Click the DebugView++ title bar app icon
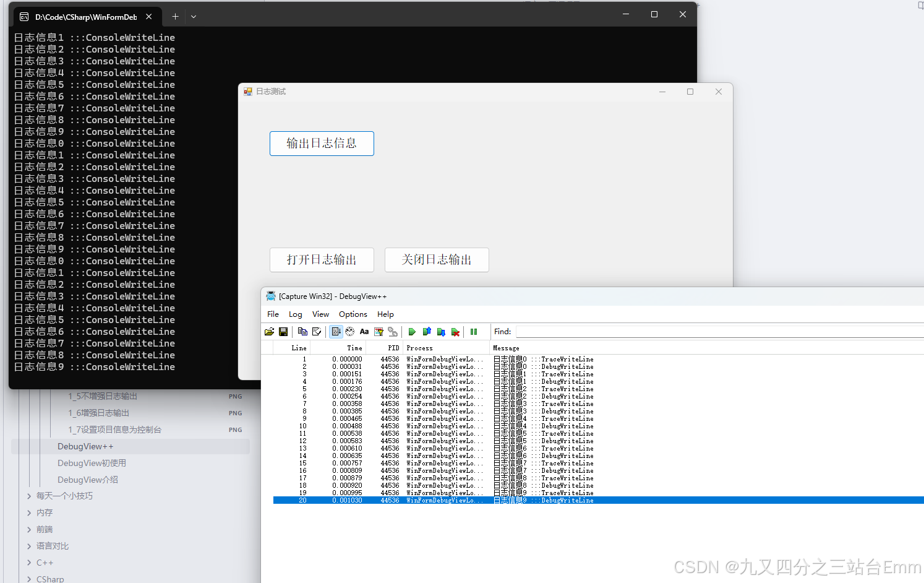This screenshot has height=583, width=924. pyautogui.click(x=270, y=296)
